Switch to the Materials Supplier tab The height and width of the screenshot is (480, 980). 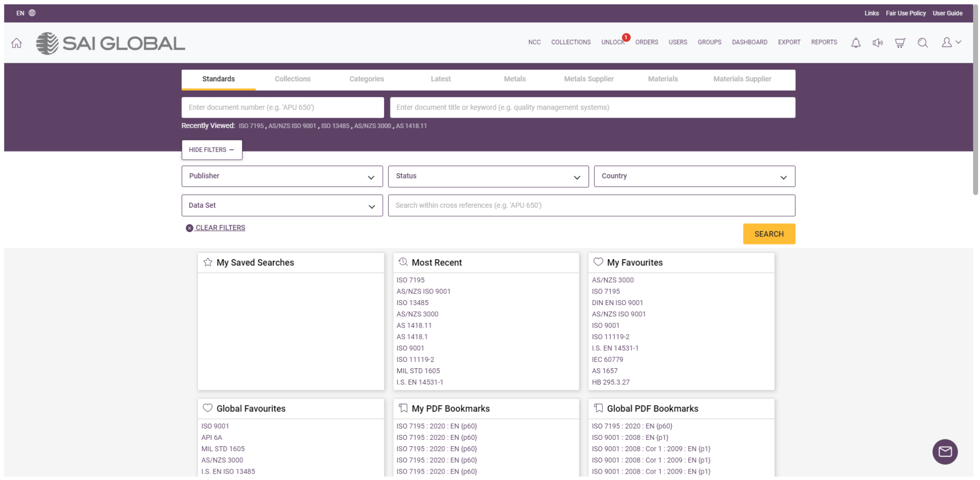742,79
